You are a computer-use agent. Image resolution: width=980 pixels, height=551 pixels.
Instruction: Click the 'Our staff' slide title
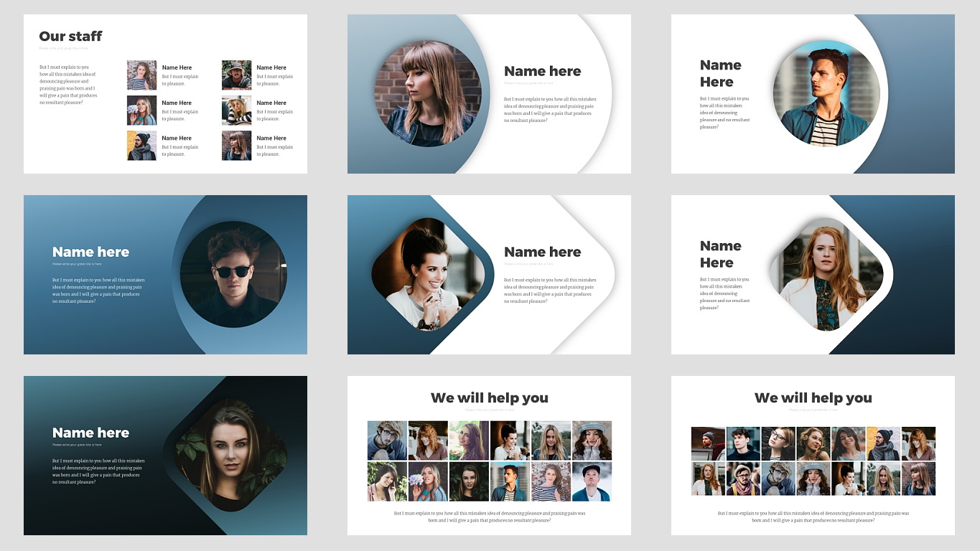(70, 36)
